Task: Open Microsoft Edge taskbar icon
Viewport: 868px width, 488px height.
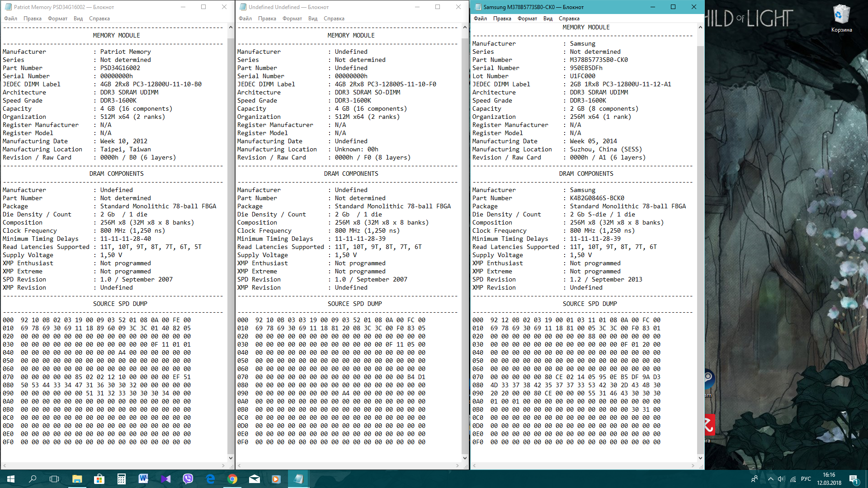Action: pos(210,479)
